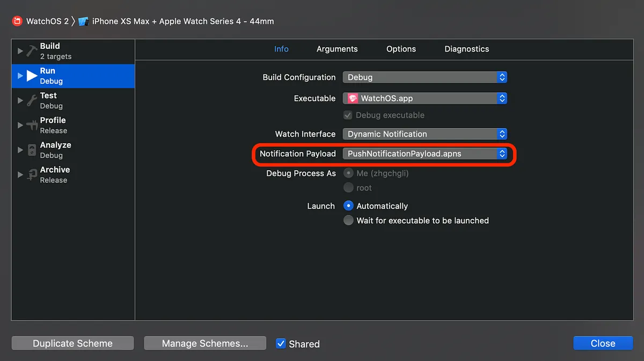Viewport: 644px width, 361px height.
Task: Select the root radio button
Action: tap(348, 188)
